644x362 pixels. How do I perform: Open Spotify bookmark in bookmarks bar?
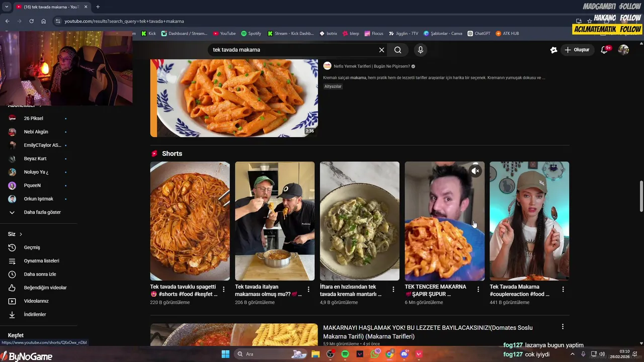251,33
